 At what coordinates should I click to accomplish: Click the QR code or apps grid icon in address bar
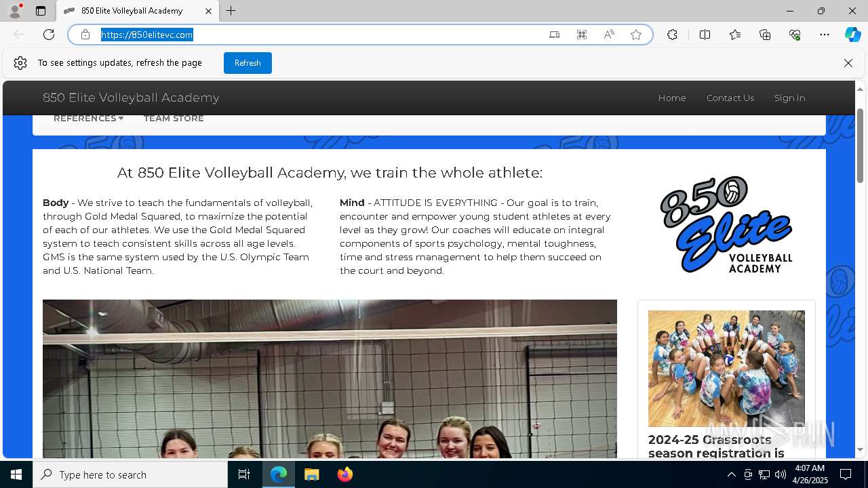point(582,35)
